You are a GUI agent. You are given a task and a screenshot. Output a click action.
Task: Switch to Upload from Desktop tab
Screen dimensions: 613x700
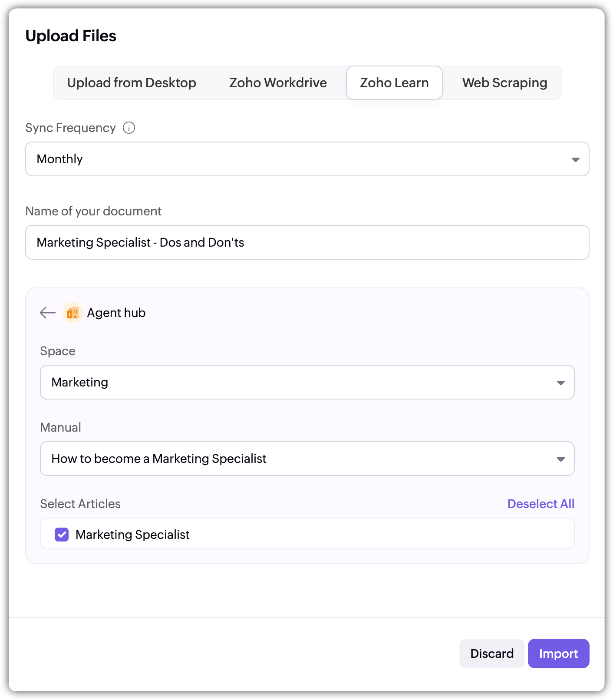coord(132,83)
